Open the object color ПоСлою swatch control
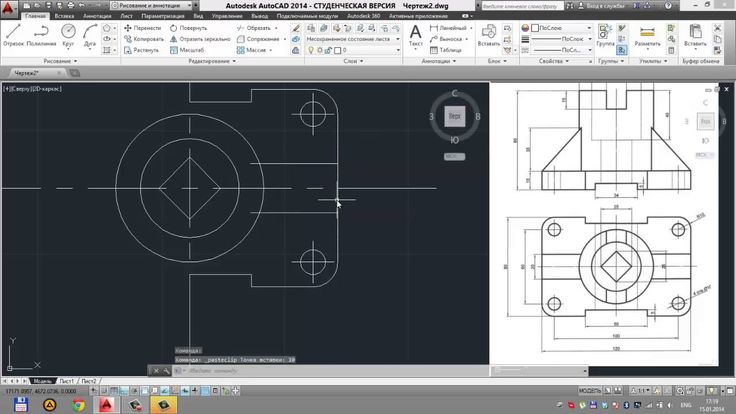This screenshot has width=736, height=414. tap(561, 28)
